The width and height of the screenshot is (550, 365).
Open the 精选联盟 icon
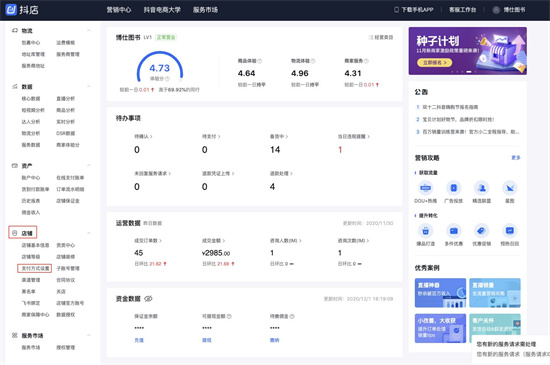[x=482, y=188]
